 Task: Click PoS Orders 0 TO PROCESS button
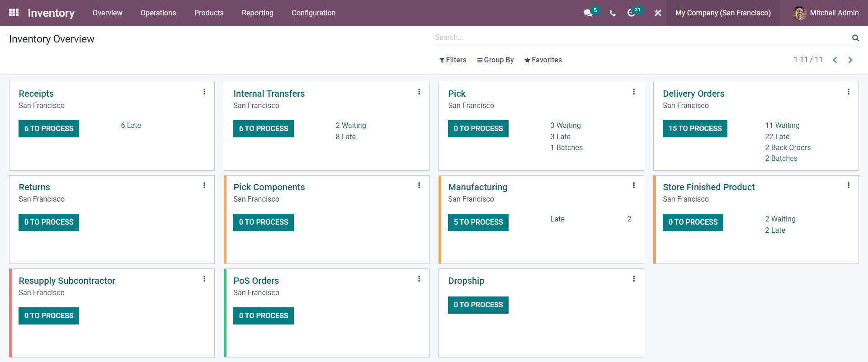[x=264, y=316]
